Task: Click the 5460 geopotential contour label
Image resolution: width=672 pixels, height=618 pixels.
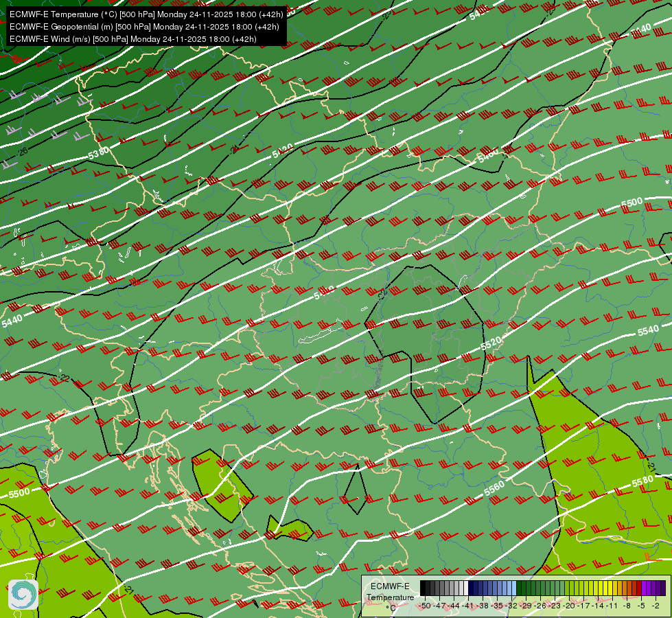Action: pos(488,155)
